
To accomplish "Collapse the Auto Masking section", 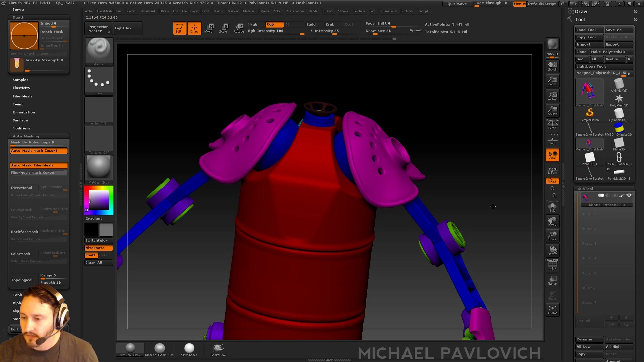I will [x=26, y=136].
